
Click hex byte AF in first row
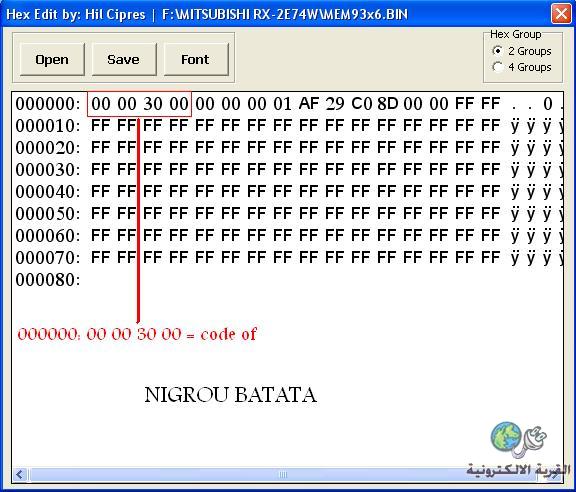click(309, 104)
